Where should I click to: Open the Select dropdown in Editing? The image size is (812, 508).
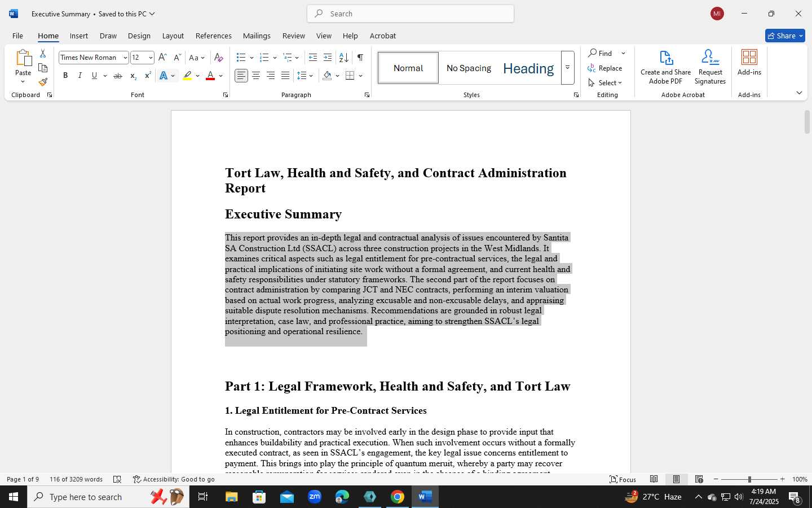click(606, 82)
